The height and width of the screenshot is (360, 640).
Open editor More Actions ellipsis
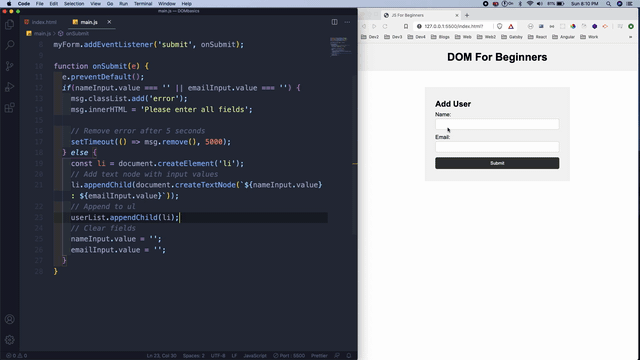point(347,22)
